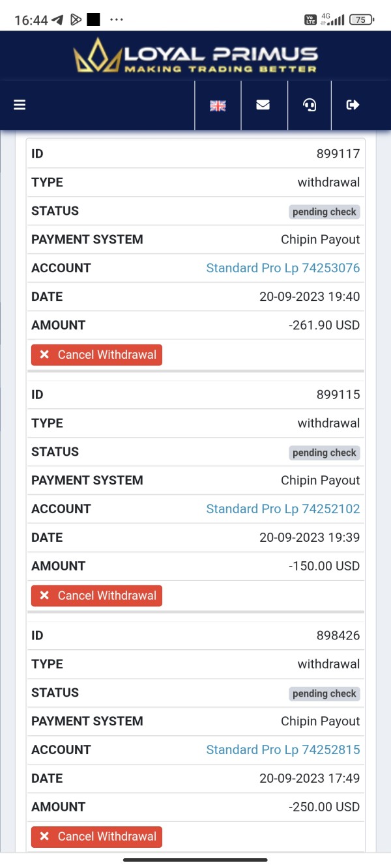Cancel withdrawal for ID 899115

[x=96, y=596]
